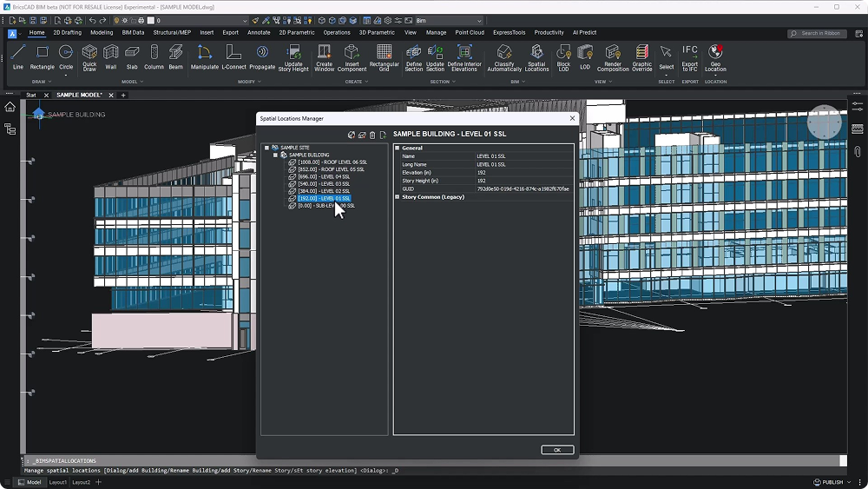
Task: Start the Rectangular Grid tool
Action: click(x=385, y=58)
